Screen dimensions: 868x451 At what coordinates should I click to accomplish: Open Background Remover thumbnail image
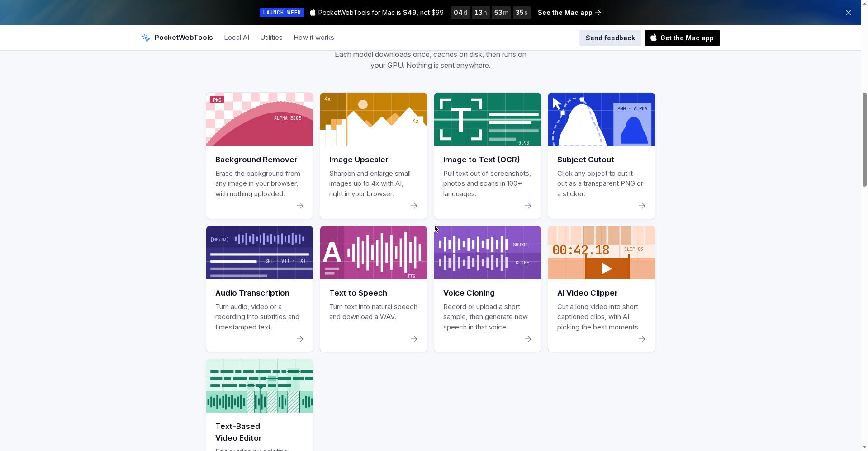pyautogui.click(x=260, y=119)
